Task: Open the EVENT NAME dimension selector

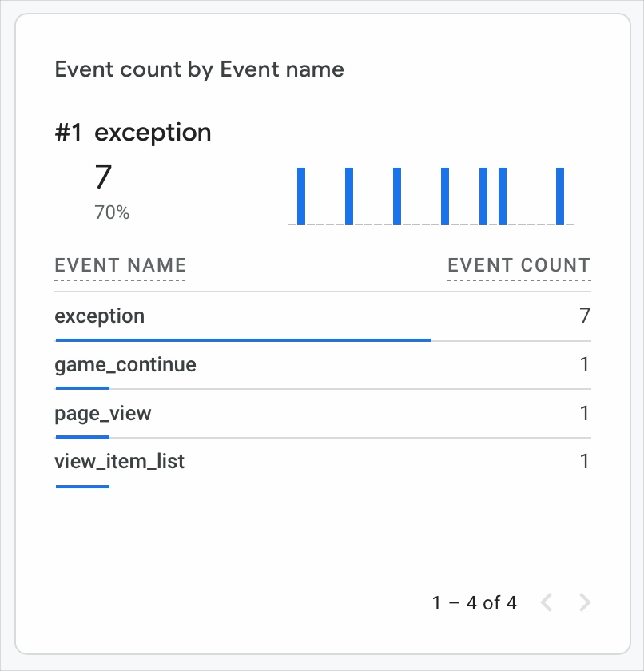Action: click(120, 265)
